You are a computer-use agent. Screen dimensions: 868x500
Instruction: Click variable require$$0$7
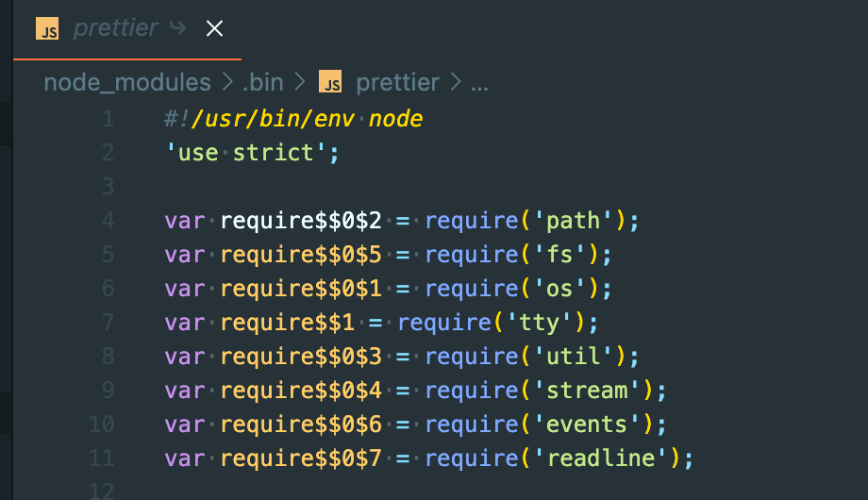pyautogui.click(x=301, y=458)
